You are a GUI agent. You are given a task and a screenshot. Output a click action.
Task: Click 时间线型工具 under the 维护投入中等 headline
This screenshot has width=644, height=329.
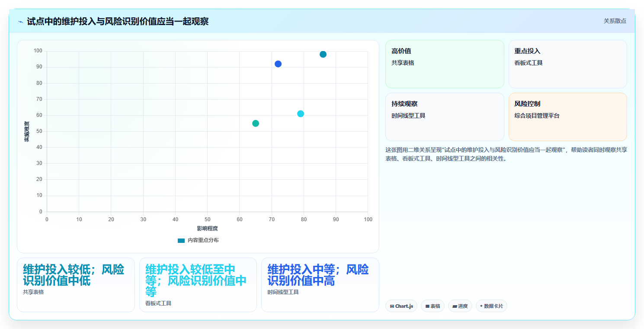pos(283,292)
